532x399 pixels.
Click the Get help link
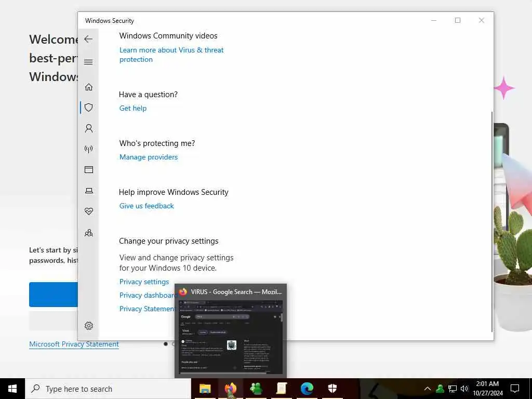point(133,108)
